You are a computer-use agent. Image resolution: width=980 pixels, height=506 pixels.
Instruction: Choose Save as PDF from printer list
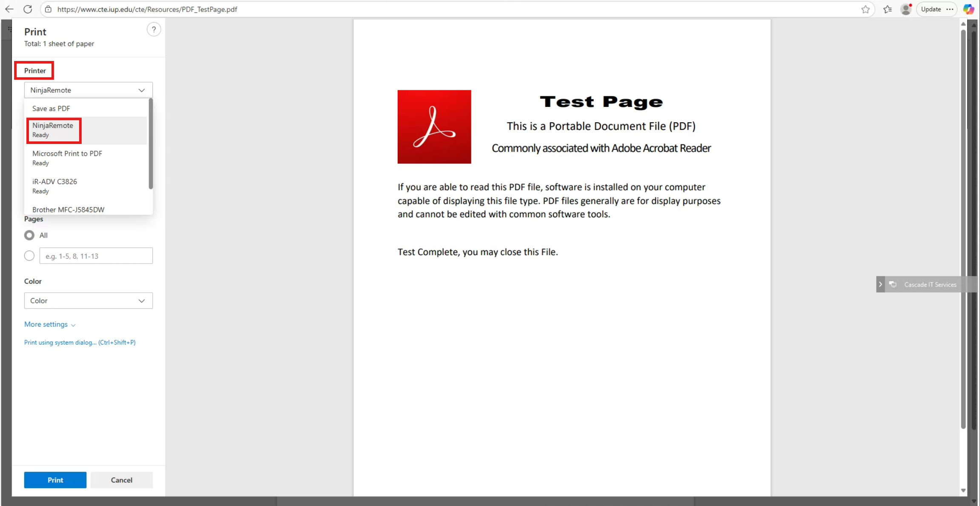[x=51, y=109]
